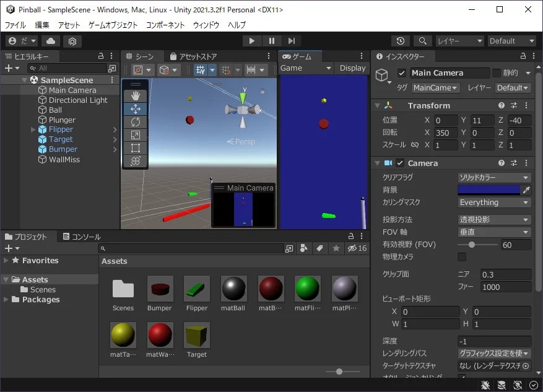Select the combined Transform tool
The width and height of the screenshot is (543, 392).
click(x=136, y=160)
